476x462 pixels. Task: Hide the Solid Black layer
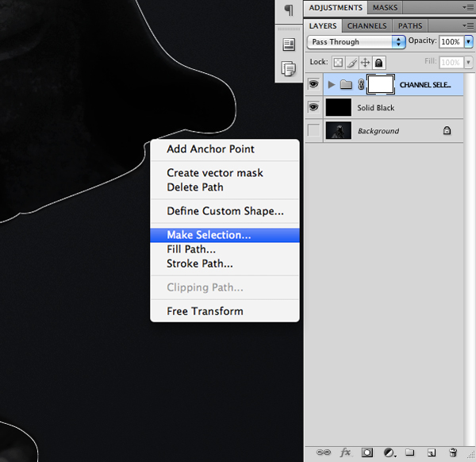pyautogui.click(x=314, y=107)
